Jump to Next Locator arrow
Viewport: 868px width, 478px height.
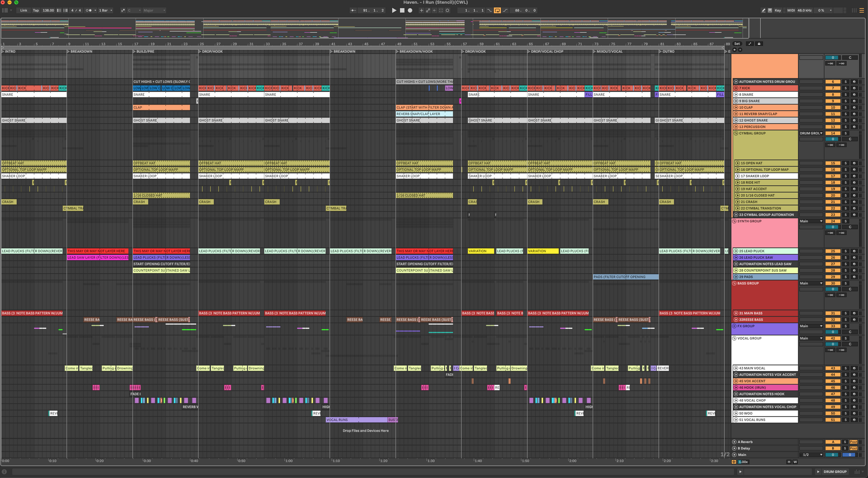tap(740, 50)
